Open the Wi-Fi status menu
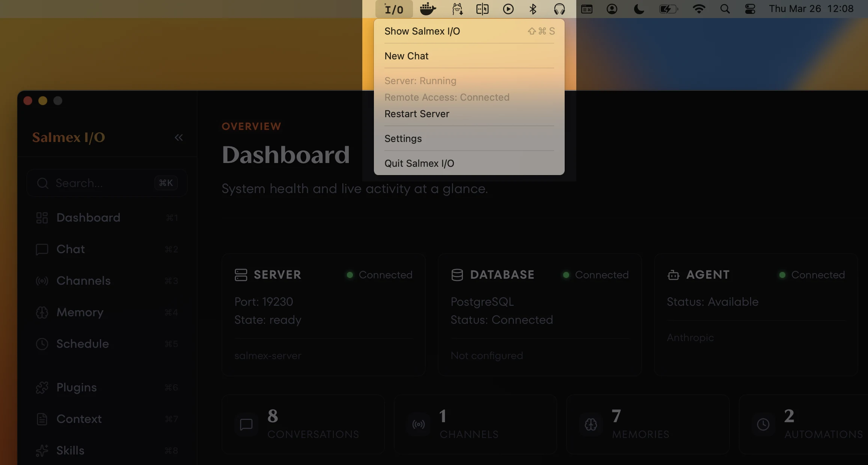Image resolution: width=868 pixels, height=465 pixels. (699, 9)
